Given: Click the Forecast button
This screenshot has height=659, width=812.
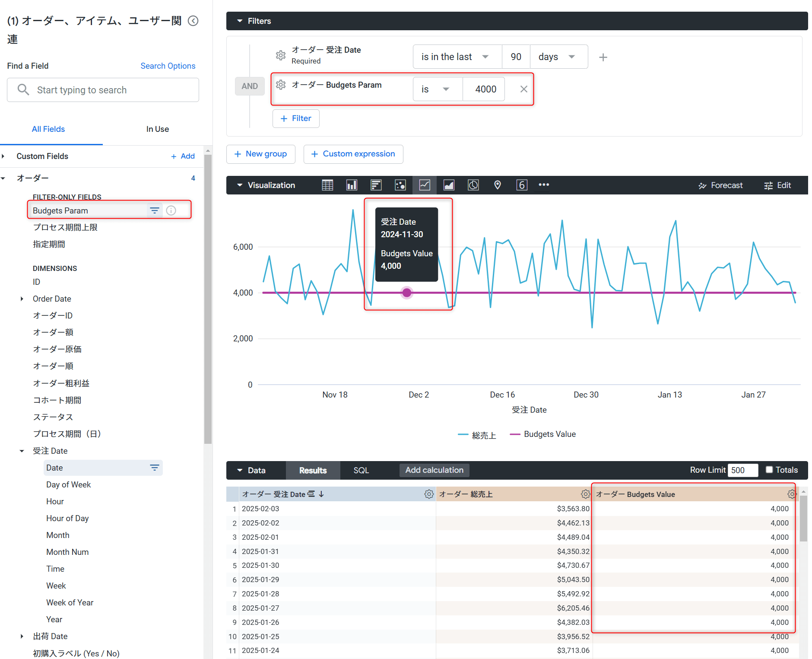Looking at the screenshot, I should tap(720, 185).
